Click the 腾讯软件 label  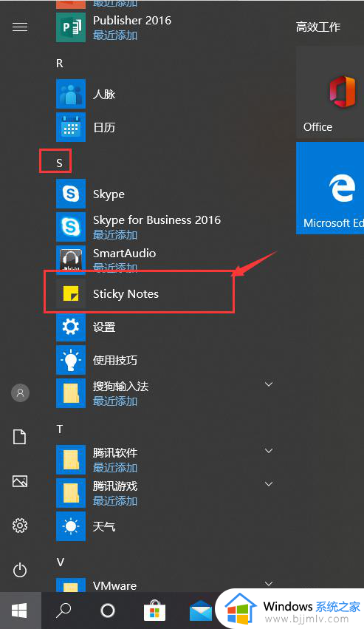tap(115, 453)
